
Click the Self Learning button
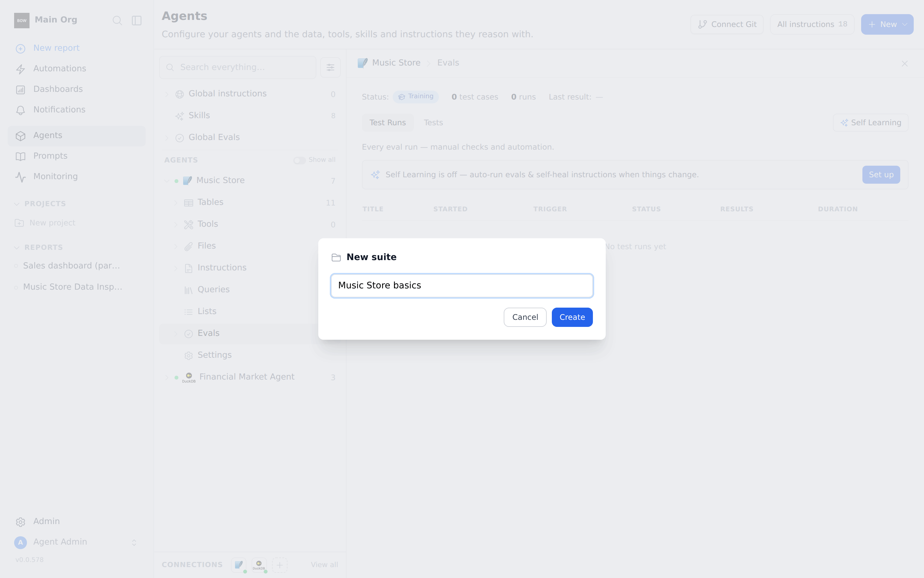pyautogui.click(x=870, y=123)
